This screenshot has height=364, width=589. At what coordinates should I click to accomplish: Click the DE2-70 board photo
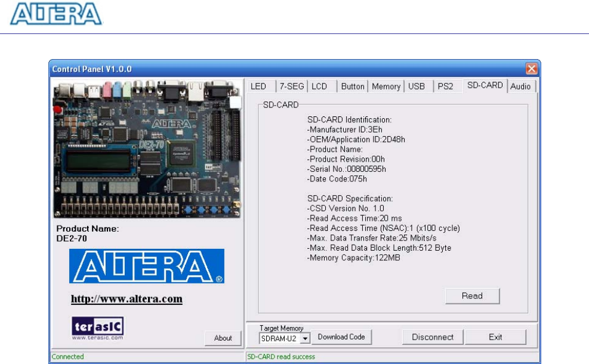(147, 149)
